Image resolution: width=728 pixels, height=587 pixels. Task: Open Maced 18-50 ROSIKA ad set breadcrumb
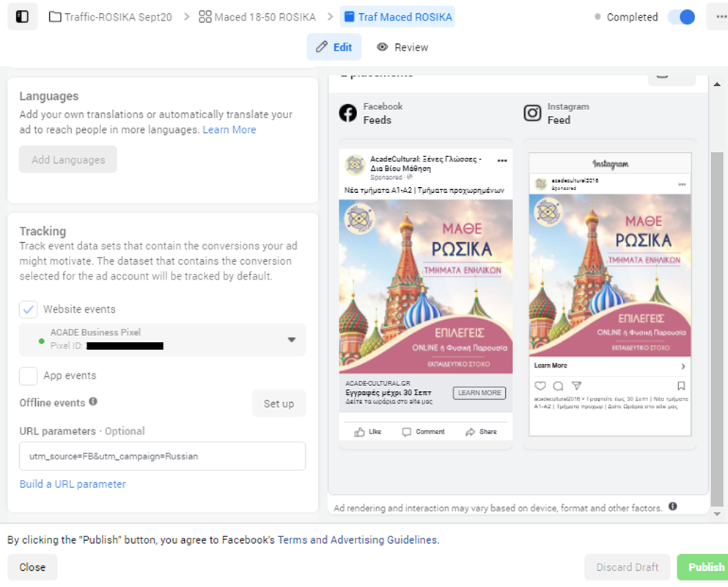point(257,16)
